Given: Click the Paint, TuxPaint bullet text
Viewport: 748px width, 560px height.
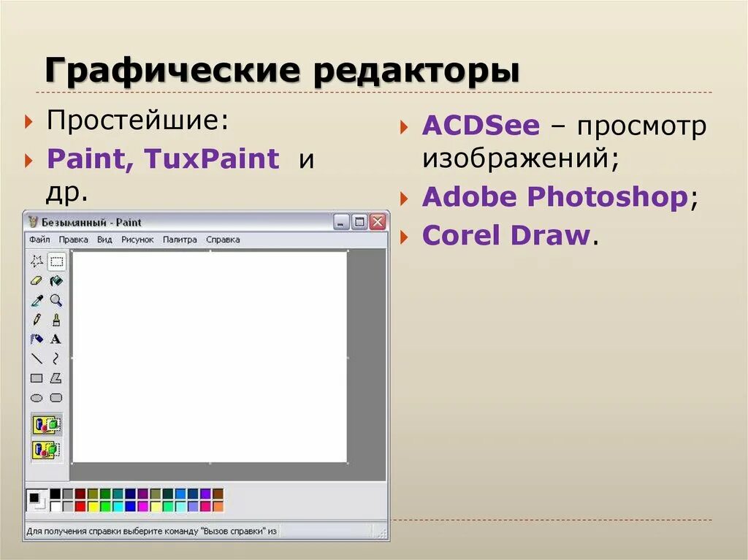Looking at the screenshot, I should (x=163, y=158).
